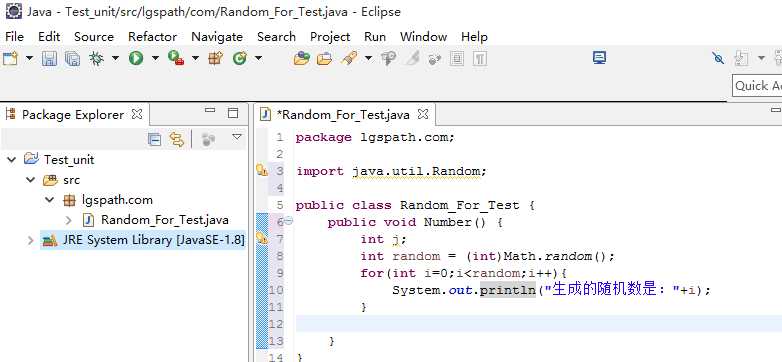The height and width of the screenshot is (362, 782).
Task: Toggle Mark Occurrences in the toolbar
Action: tap(388, 58)
